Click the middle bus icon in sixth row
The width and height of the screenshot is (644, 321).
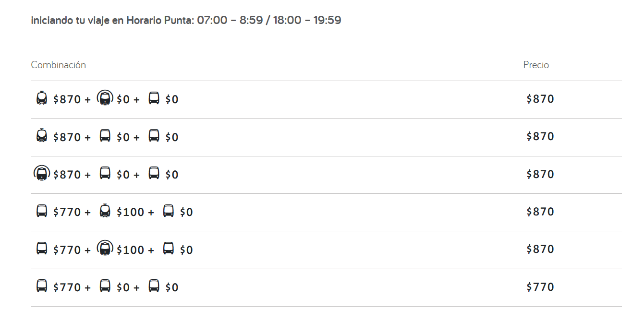pyautogui.click(x=105, y=286)
